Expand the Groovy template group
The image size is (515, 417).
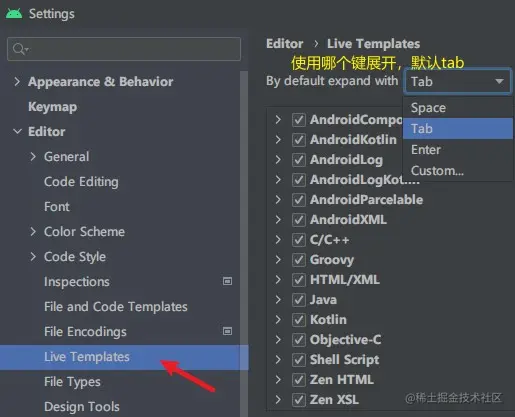[278, 259]
